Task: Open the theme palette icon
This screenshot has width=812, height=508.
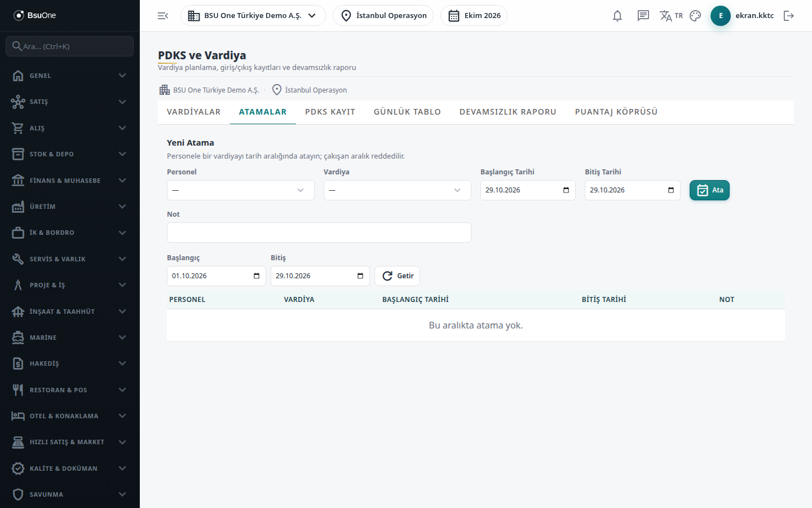Action: coord(695,16)
